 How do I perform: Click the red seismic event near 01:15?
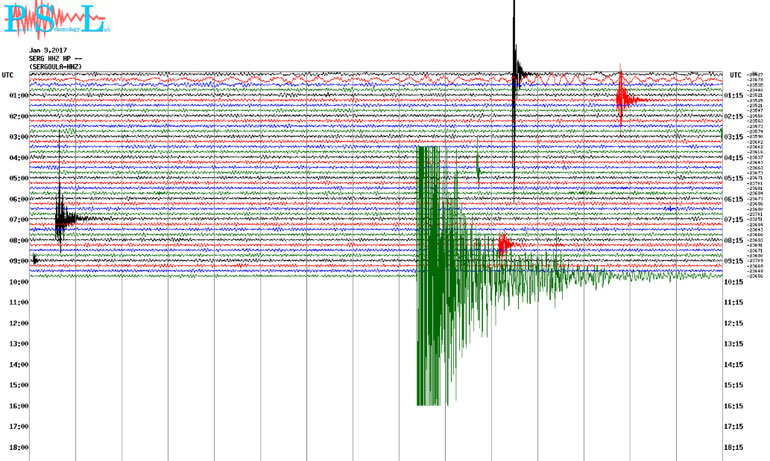(623, 97)
